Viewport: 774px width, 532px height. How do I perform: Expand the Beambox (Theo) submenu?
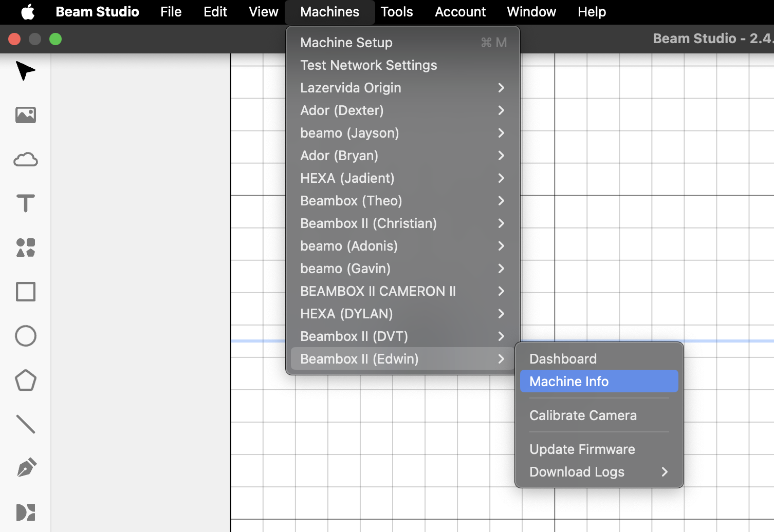(x=403, y=201)
